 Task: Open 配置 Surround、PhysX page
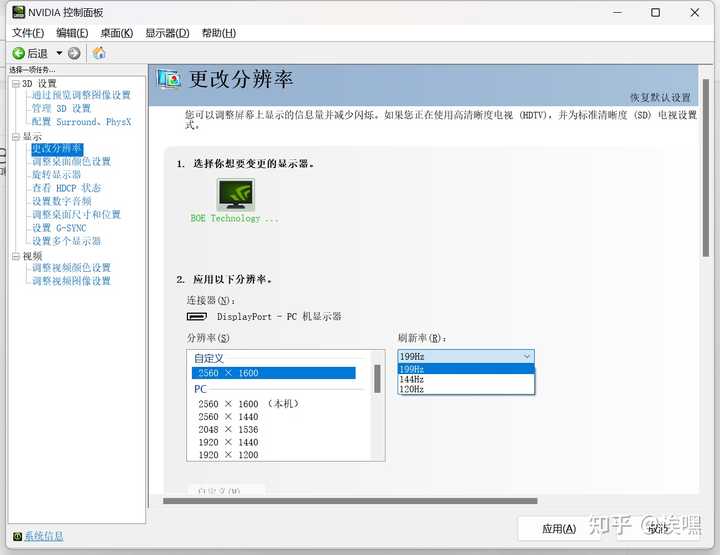[x=81, y=122]
